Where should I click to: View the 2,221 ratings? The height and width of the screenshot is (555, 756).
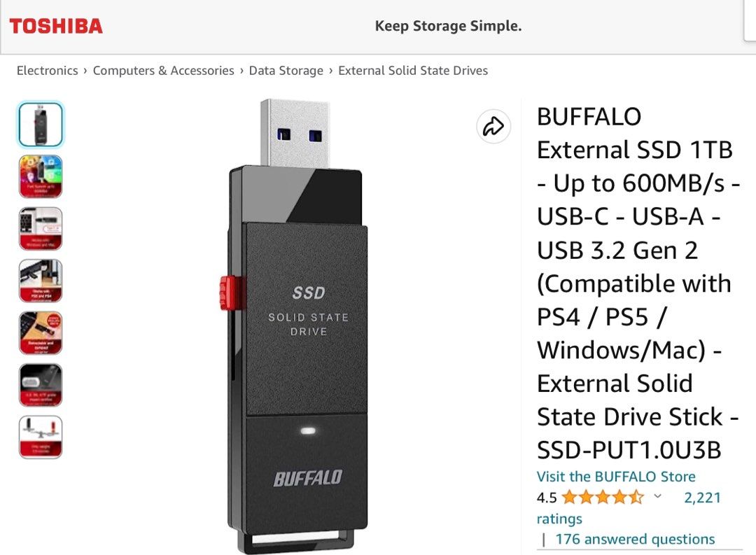701,498
